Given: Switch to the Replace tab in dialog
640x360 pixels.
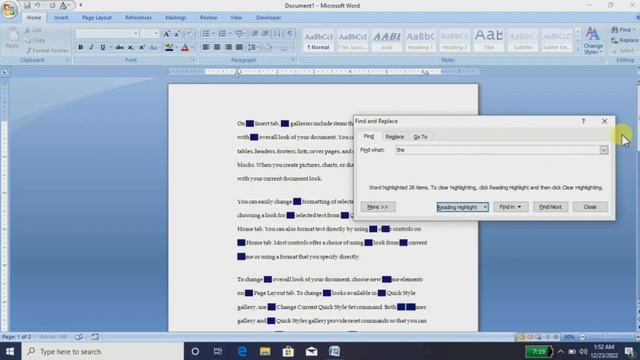Looking at the screenshot, I should coord(394,137).
